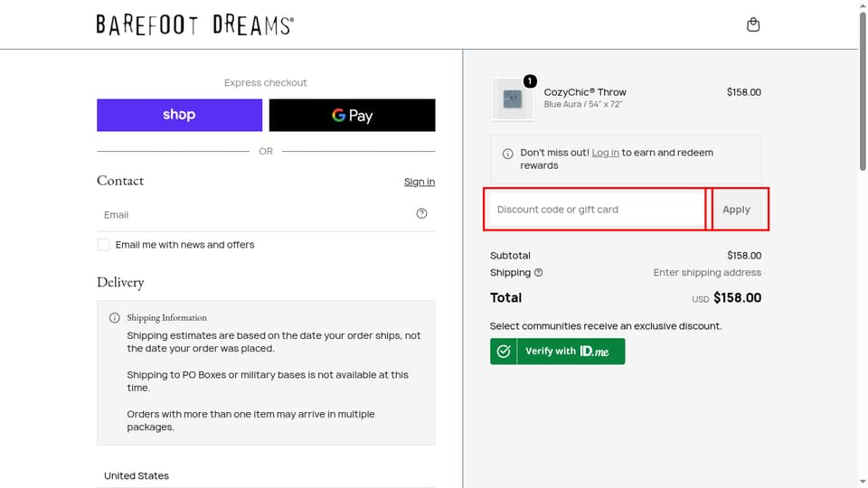868x488 pixels.
Task: Click the Delivery section heading
Action: (x=120, y=282)
